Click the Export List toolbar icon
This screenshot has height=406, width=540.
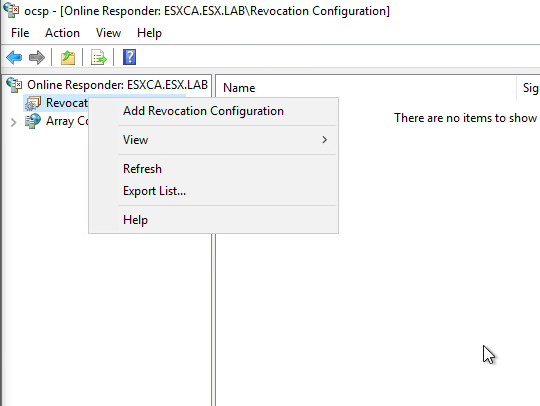click(x=99, y=57)
